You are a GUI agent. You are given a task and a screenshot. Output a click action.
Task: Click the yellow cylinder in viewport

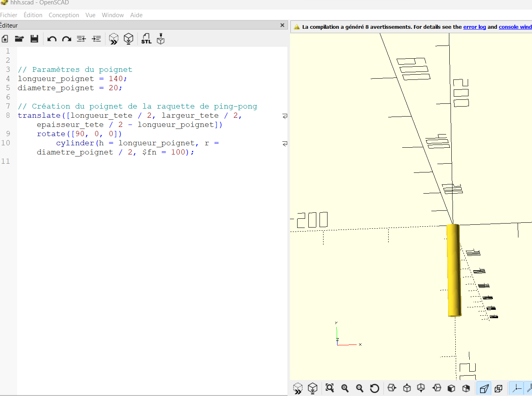(454, 270)
